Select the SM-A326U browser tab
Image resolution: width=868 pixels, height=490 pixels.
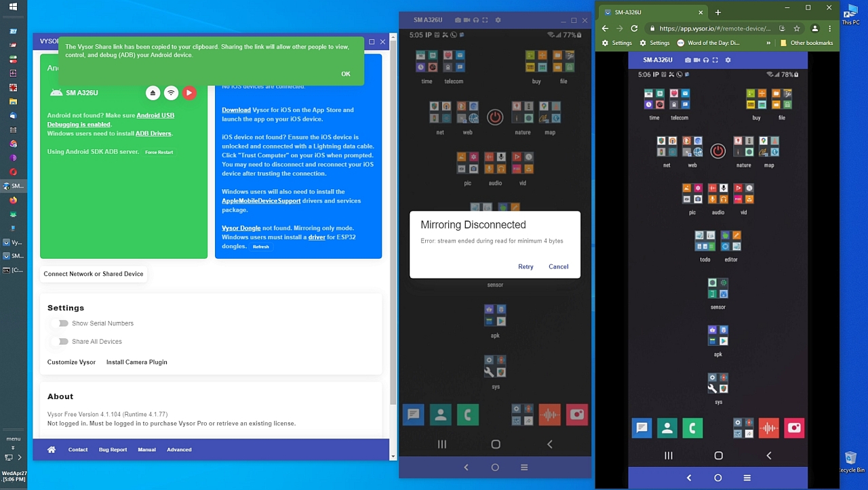tap(653, 12)
